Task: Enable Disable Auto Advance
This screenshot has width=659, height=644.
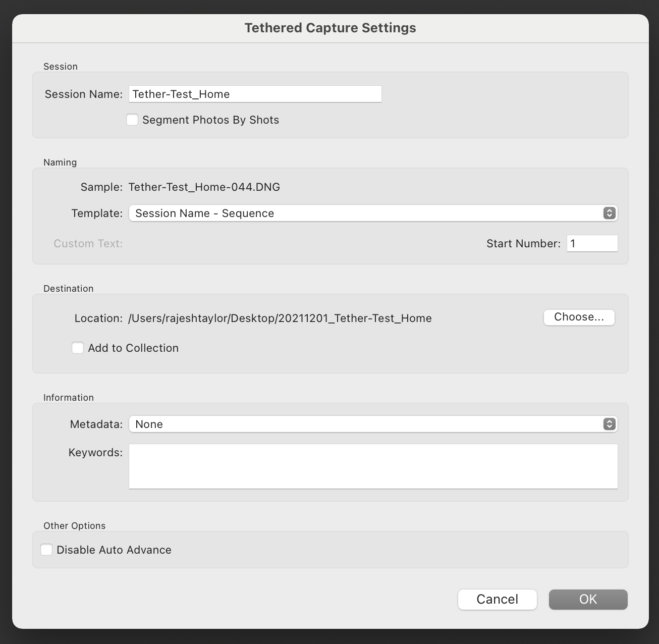Action: tap(46, 550)
